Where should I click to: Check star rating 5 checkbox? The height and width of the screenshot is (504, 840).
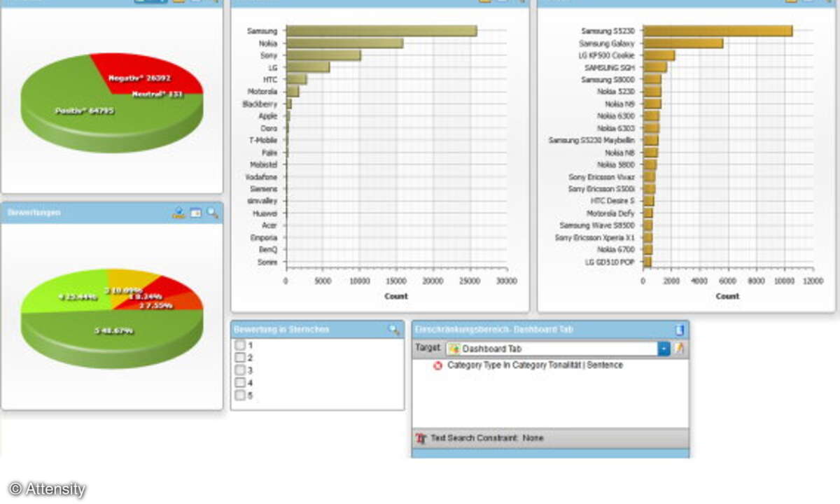(x=240, y=395)
